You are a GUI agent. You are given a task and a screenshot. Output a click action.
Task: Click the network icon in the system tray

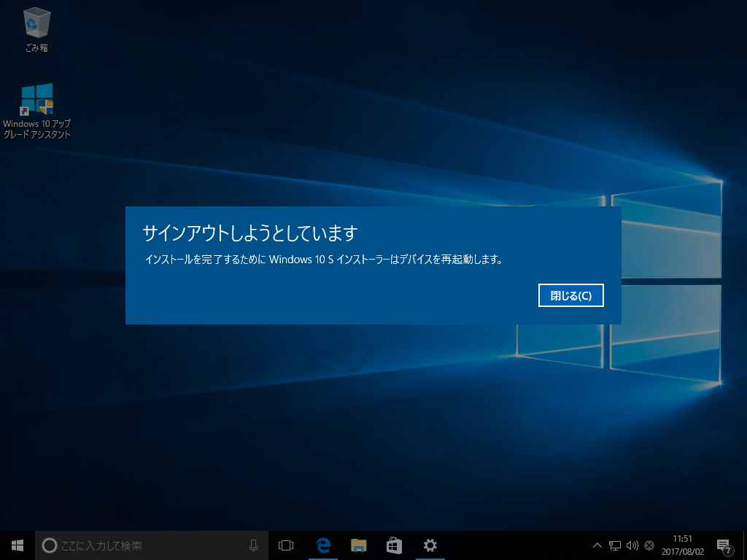tap(614, 545)
